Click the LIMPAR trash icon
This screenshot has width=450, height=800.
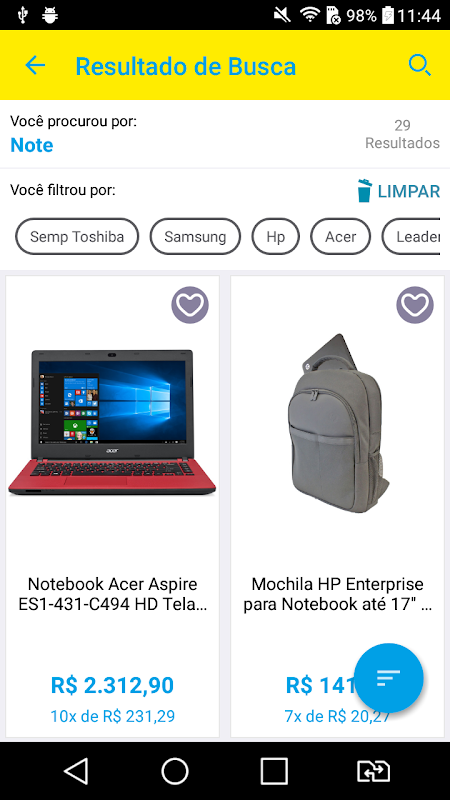click(x=364, y=191)
